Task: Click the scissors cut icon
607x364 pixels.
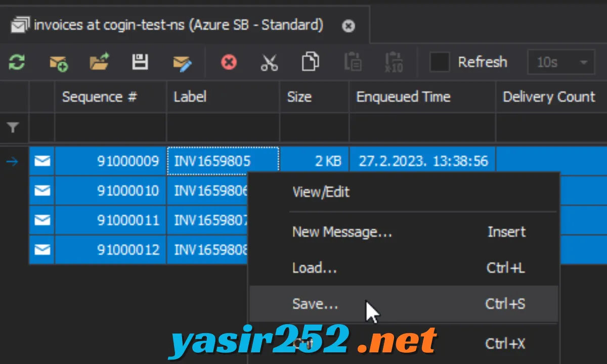Action: [269, 63]
